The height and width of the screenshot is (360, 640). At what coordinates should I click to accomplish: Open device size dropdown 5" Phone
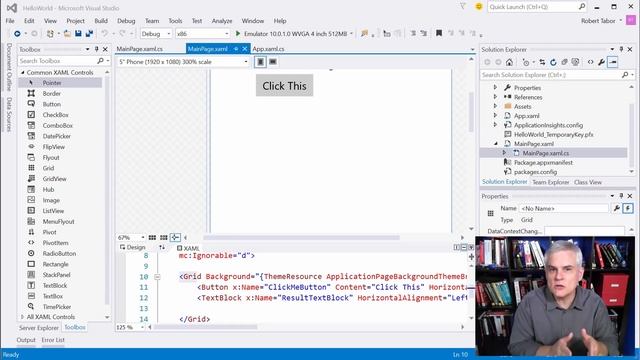tap(183, 62)
